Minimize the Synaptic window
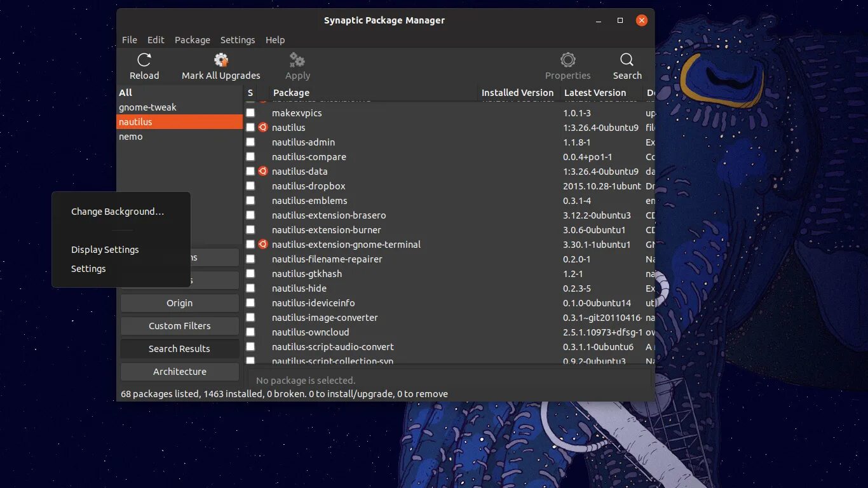 (x=599, y=20)
